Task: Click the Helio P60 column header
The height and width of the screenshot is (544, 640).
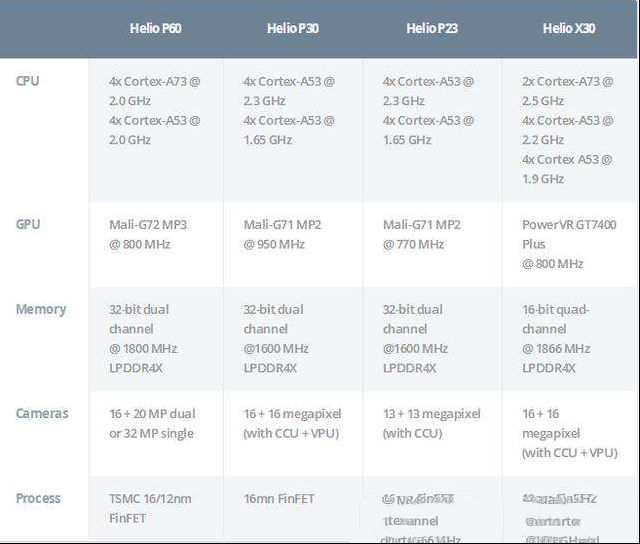Action: pos(156,28)
